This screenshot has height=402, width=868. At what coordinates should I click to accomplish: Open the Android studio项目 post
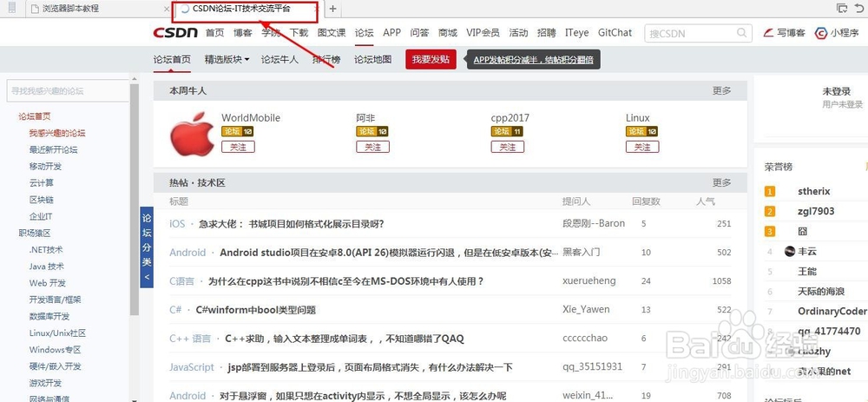click(x=389, y=253)
